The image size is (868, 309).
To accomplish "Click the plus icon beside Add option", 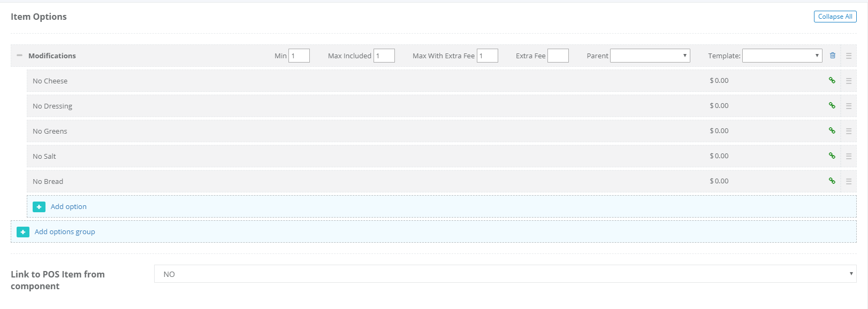I will 39,207.
